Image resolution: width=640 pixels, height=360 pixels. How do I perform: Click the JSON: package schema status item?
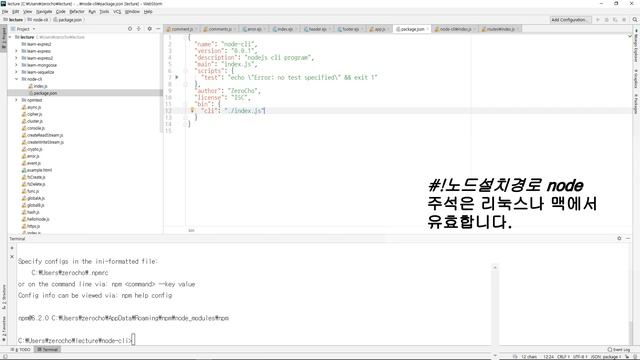click(x=605, y=357)
